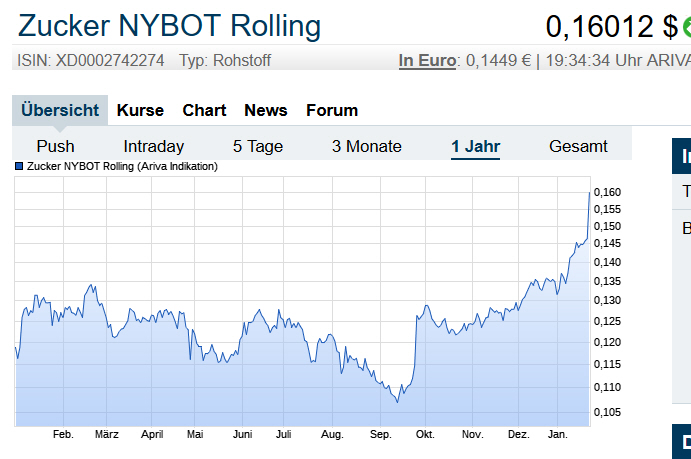The width and height of the screenshot is (691, 459).
Task: Click the blue chart legend square
Action: (x=19, y=166)
